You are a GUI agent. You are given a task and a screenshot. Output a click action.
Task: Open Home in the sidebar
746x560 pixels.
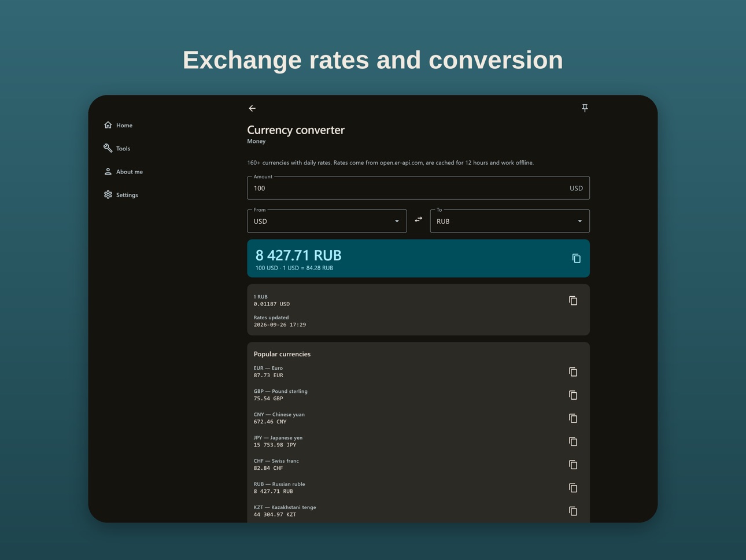[x=119, y=126]
